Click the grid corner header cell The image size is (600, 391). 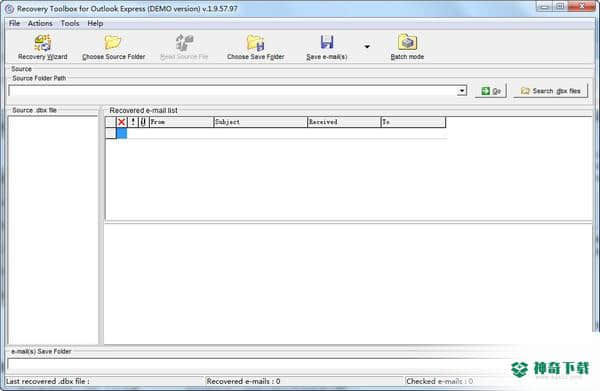[x=111, y=122]
